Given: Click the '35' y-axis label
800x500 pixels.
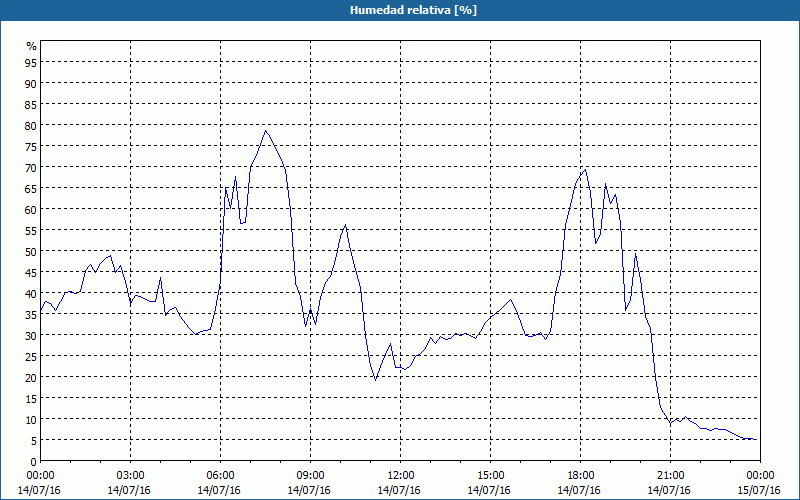Looking at the screenshot, I should click(31, 314).
